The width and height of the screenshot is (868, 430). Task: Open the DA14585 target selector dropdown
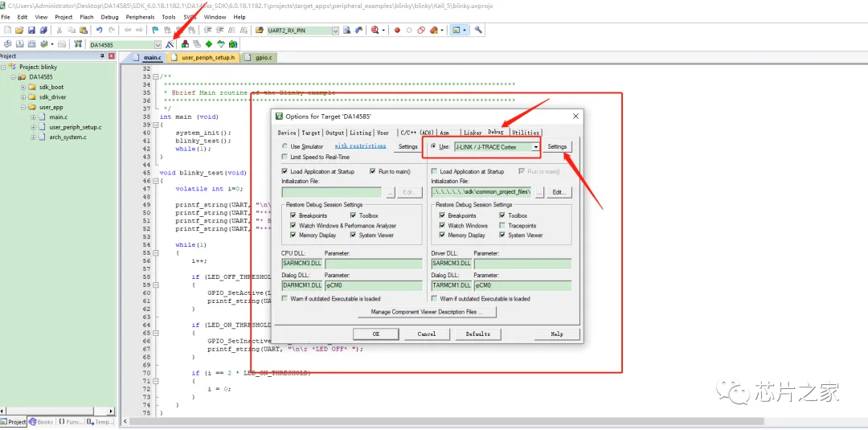[158, 44]
